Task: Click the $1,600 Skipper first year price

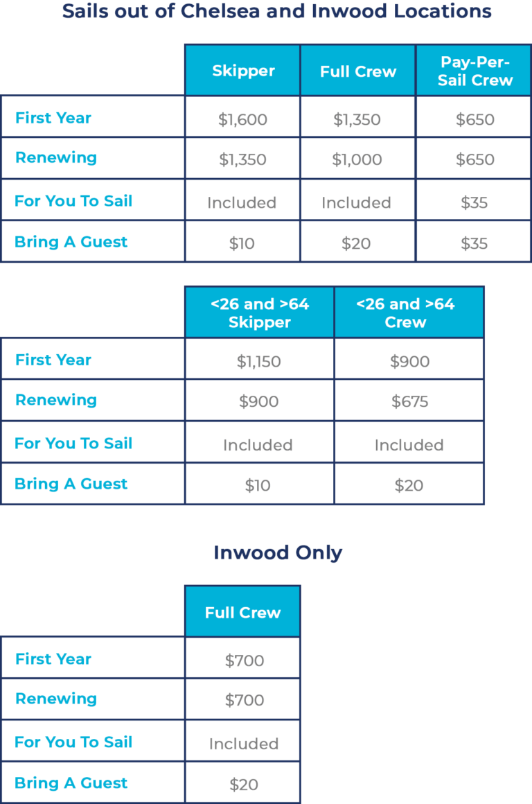Action: click(x=242, y=119)
